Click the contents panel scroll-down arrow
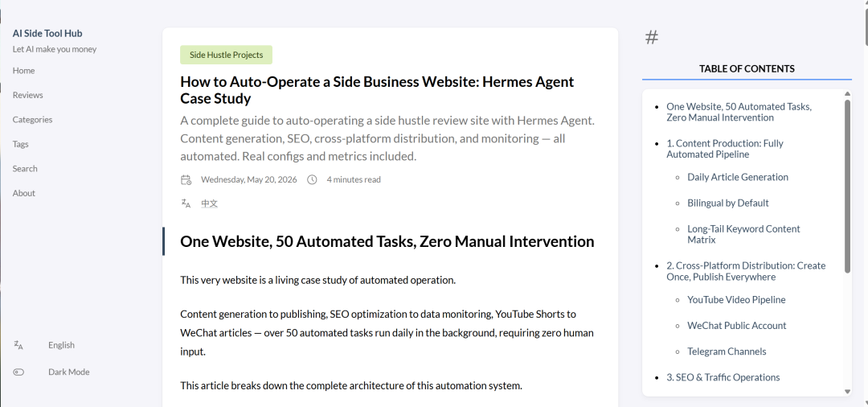Image resolution: width=868 pixels, height=407 pixels. click(x=847, y=392)
